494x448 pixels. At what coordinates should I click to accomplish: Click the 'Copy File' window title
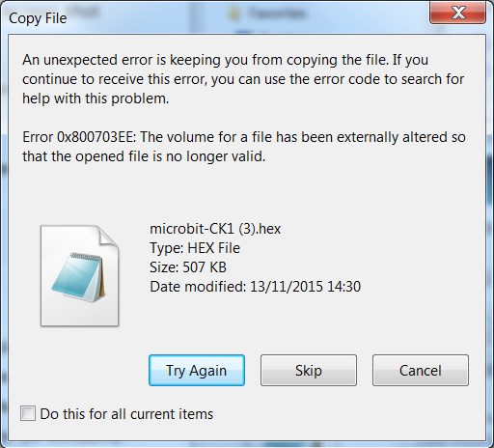pos(38,18)
